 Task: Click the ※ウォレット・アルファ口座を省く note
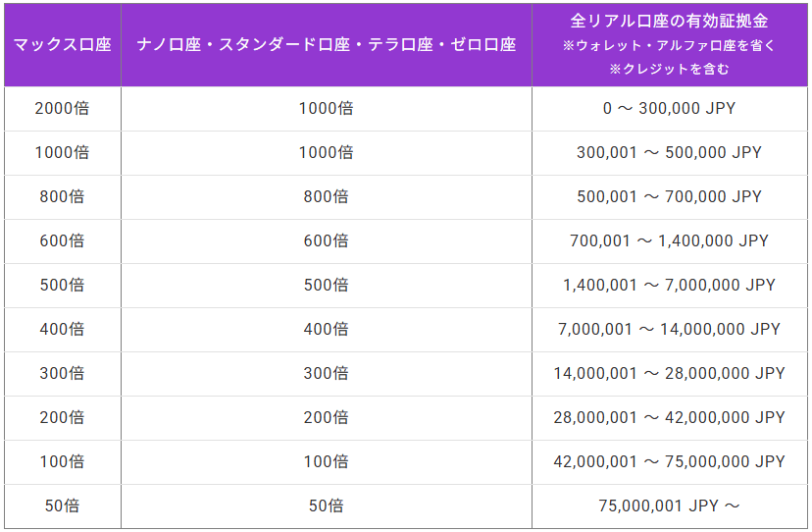click(669, 46)
